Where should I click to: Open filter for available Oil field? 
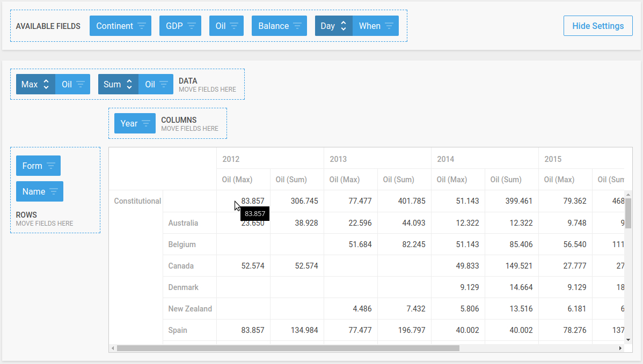point(234,26)
